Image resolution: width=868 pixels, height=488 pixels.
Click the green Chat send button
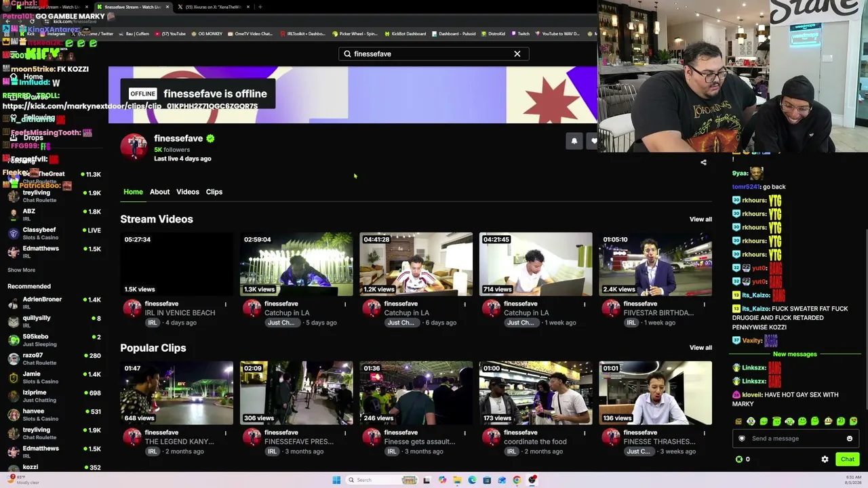[848, 460]
